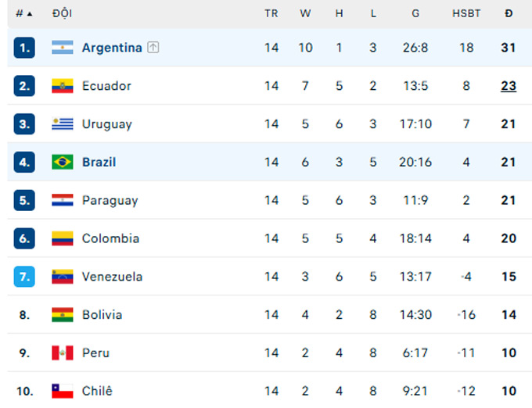Click the Paraguay flag icon
This screenshot has width=532, height=408.
[63, 200]
